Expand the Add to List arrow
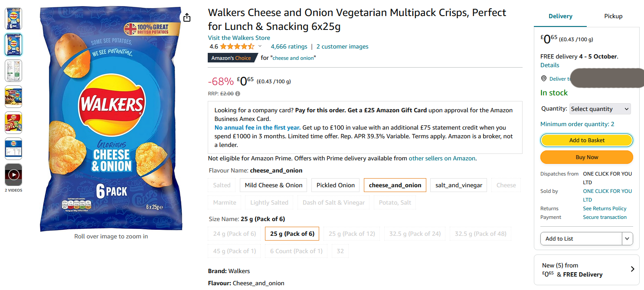The image size is (644, 290). (627, 238)
